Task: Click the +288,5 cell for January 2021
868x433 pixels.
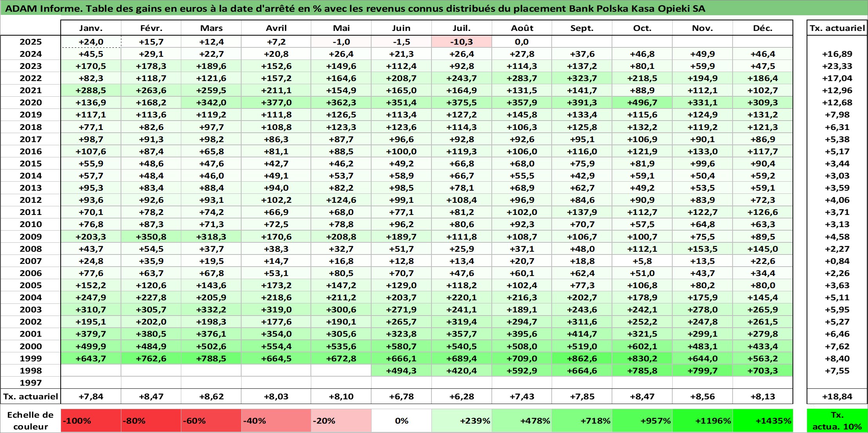Action: 91,90
